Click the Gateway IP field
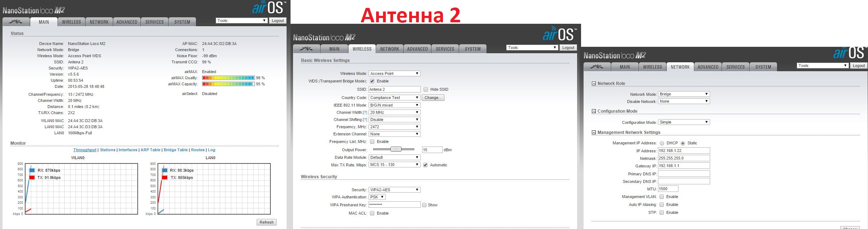The image size is (868, 229). 684,166
